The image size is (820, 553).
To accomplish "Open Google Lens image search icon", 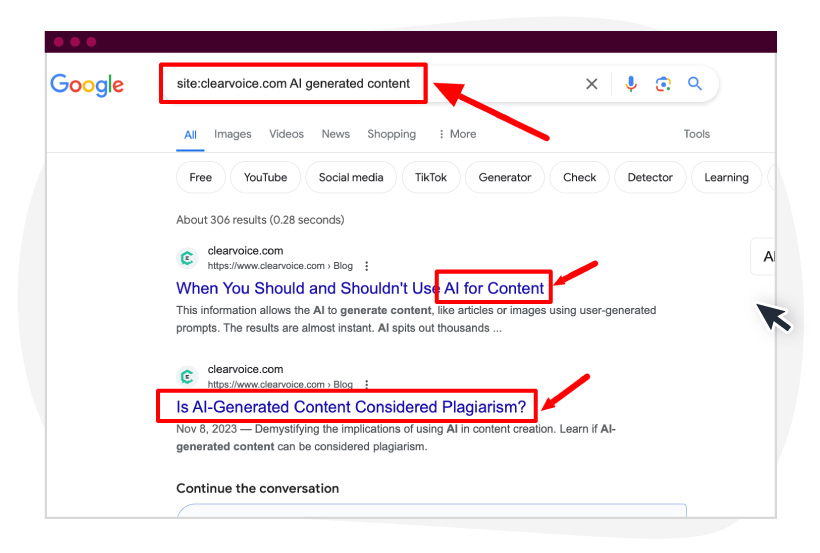I will (663, 84).
